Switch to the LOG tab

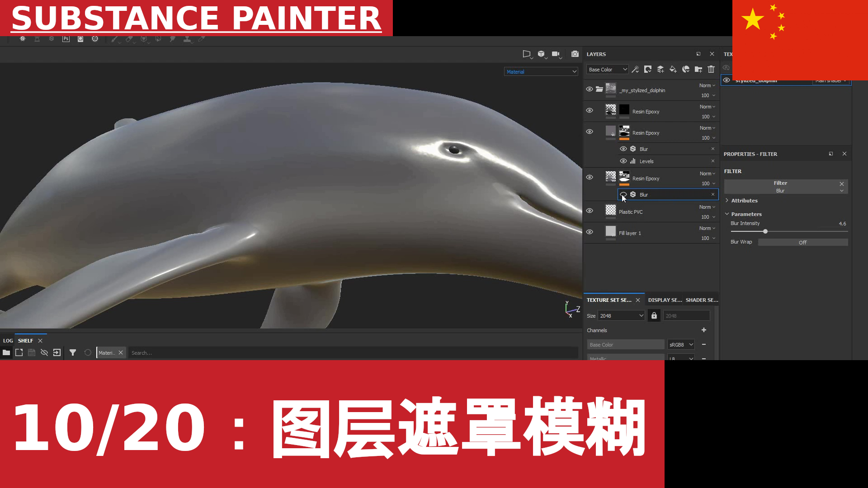[8, 341]
